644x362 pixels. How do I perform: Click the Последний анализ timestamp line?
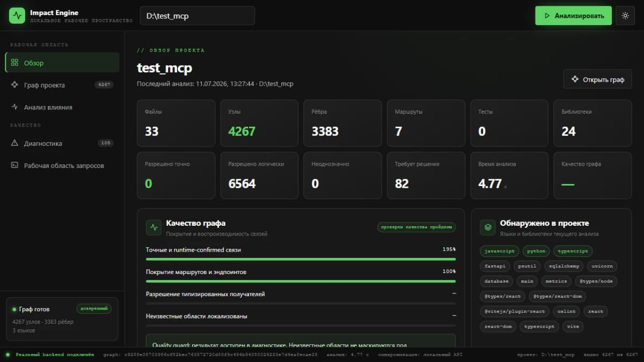click(215, 84)
